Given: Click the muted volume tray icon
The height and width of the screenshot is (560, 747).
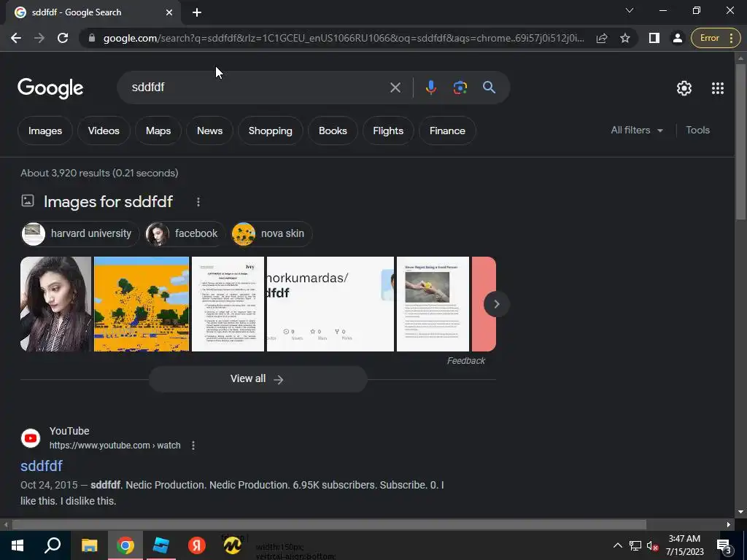Looking at the screenshot, I should click(x=653, y=545).
